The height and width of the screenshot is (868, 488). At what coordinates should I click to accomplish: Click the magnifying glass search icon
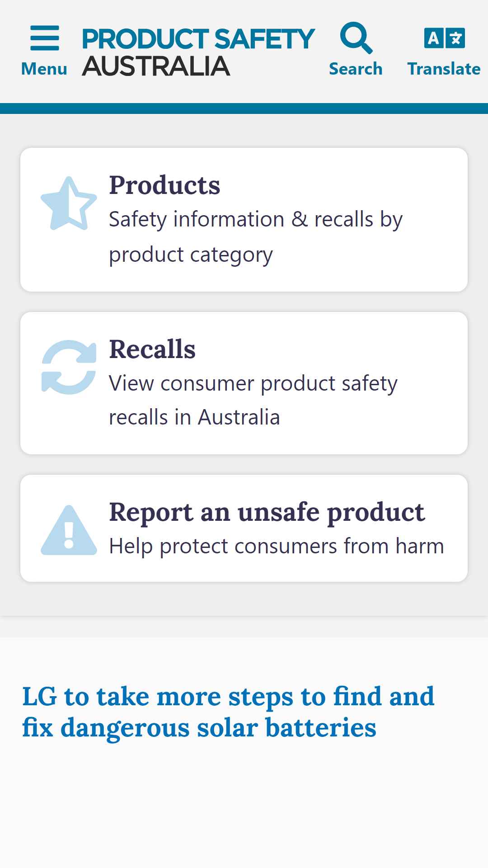(357, 38)
